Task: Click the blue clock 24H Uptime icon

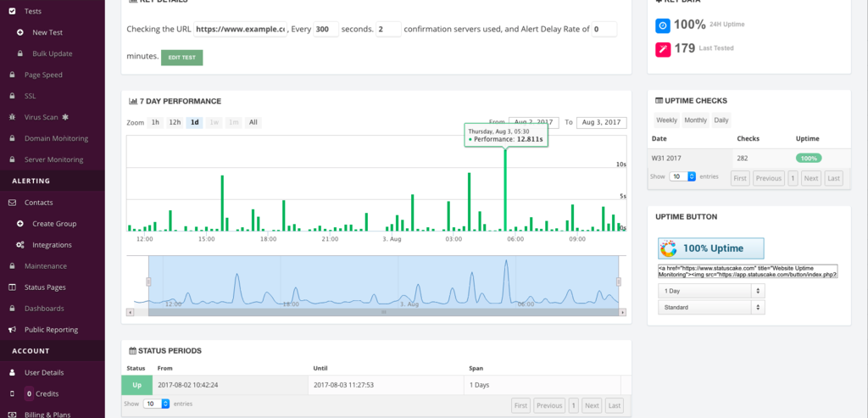Action: (663, 25)
